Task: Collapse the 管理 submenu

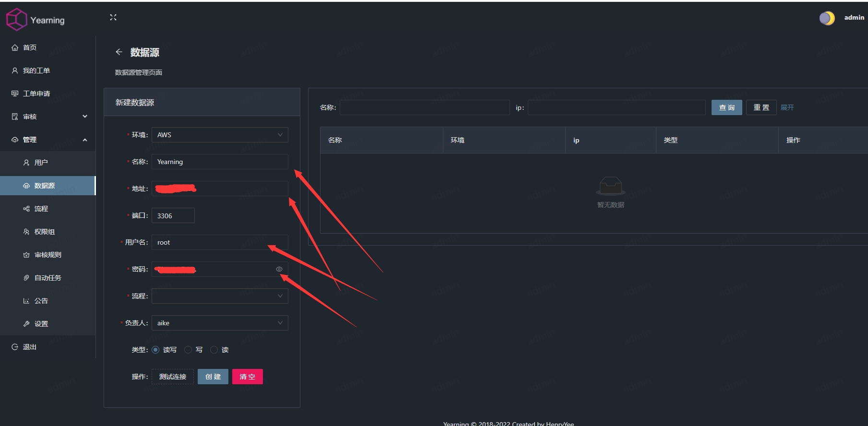Action: coord(48,140)
